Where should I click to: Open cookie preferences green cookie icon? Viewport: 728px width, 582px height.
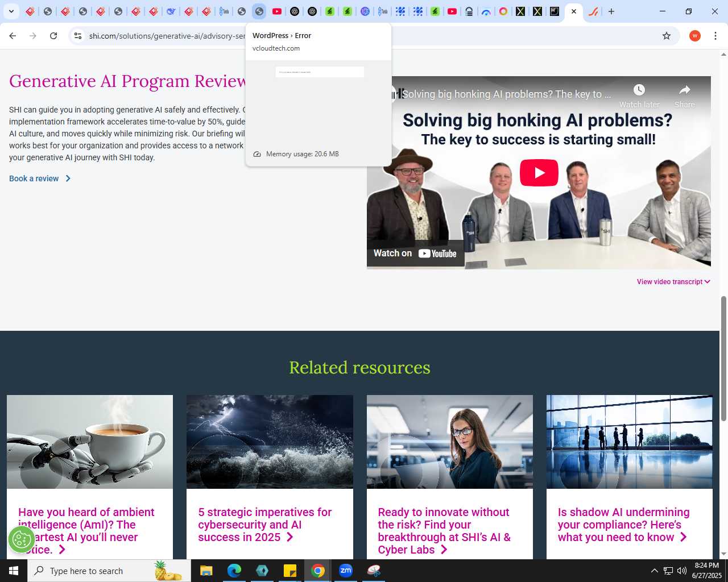pyautogui.click(x=22, y=539)
